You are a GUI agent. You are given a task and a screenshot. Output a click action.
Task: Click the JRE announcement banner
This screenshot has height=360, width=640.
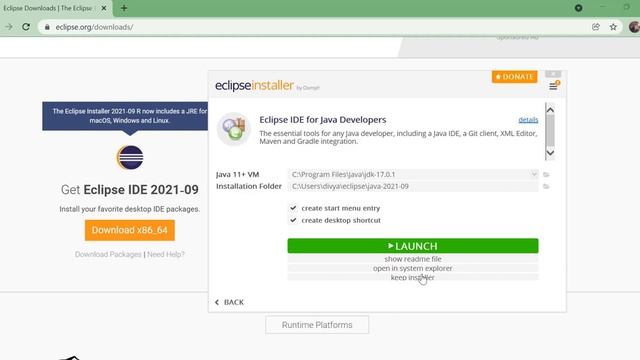125,116
